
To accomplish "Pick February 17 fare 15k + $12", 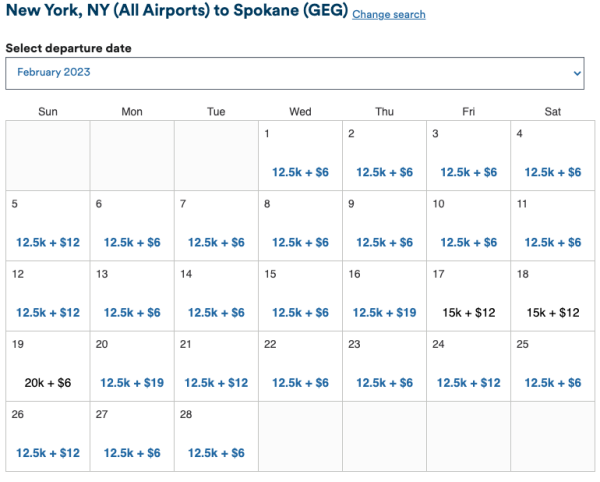I will coord(469,312).
